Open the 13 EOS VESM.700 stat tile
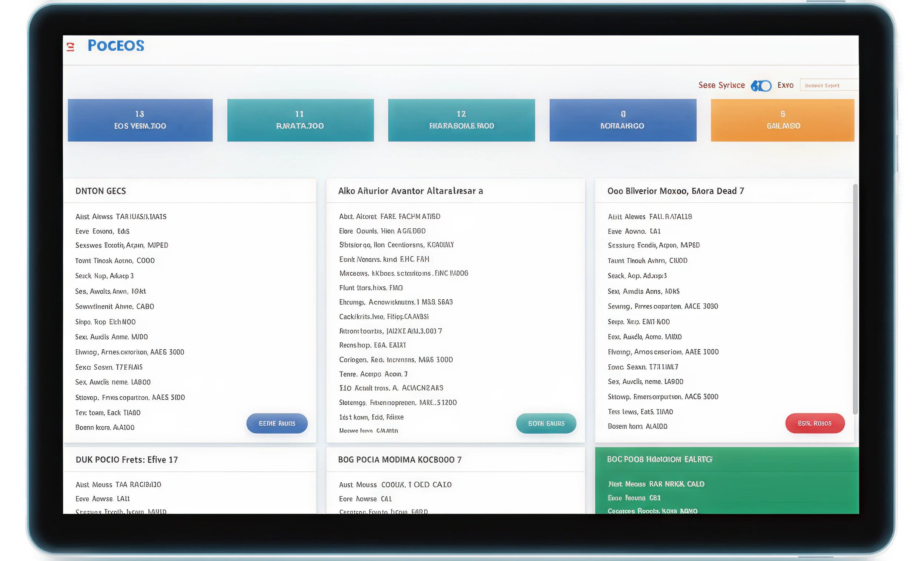 [x=140, y=120]
